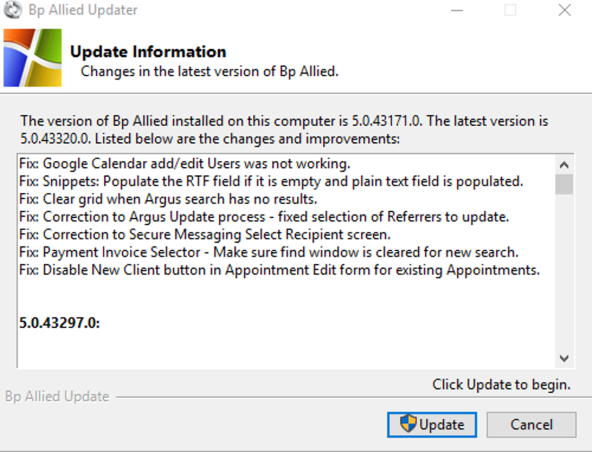Click the Payment Invoice Selector fix line
Image resolution: width=592 pixels, height=452 pixels.
coord(269,252)
